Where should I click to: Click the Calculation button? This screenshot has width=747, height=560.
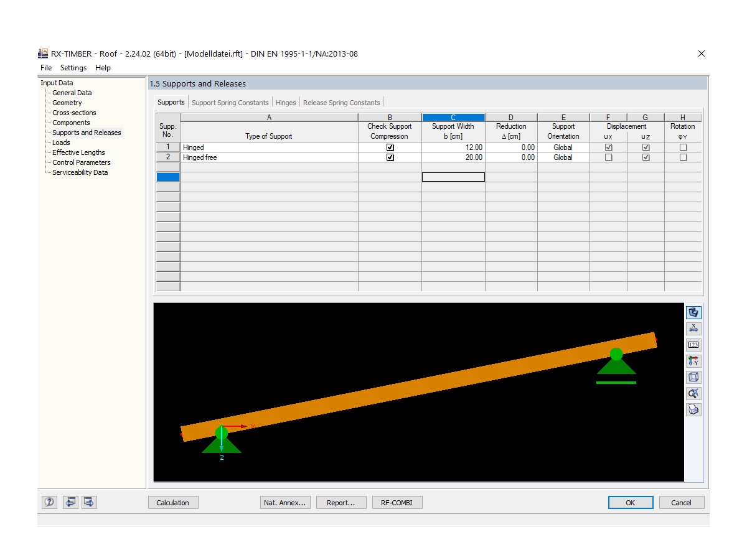pos(173,503)
